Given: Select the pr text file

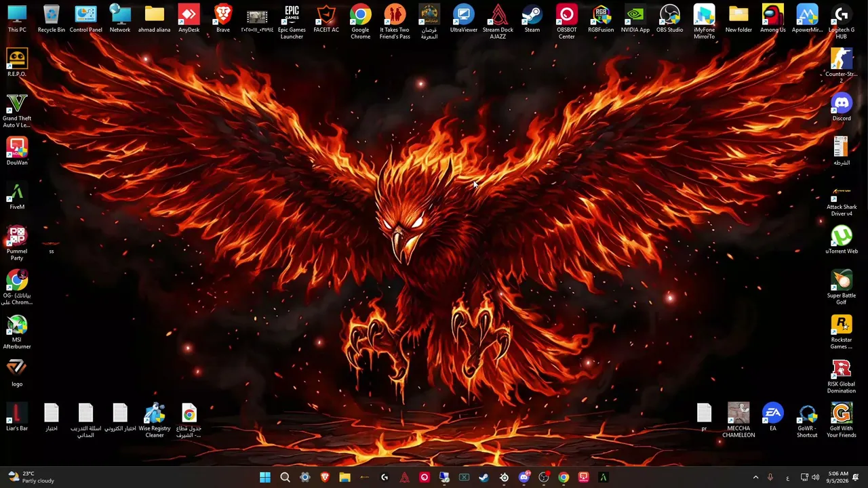Looking at the screenshot, I should (704, 418).
